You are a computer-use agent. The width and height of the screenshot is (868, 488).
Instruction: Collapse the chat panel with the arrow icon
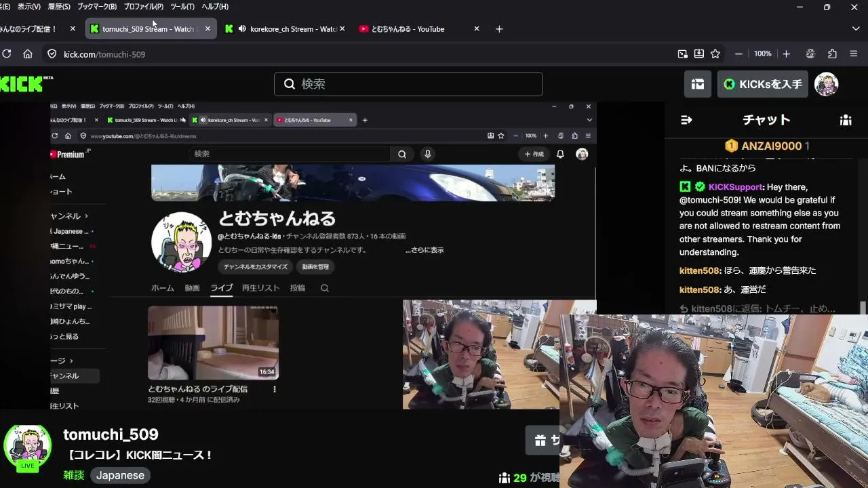point(686,120)
